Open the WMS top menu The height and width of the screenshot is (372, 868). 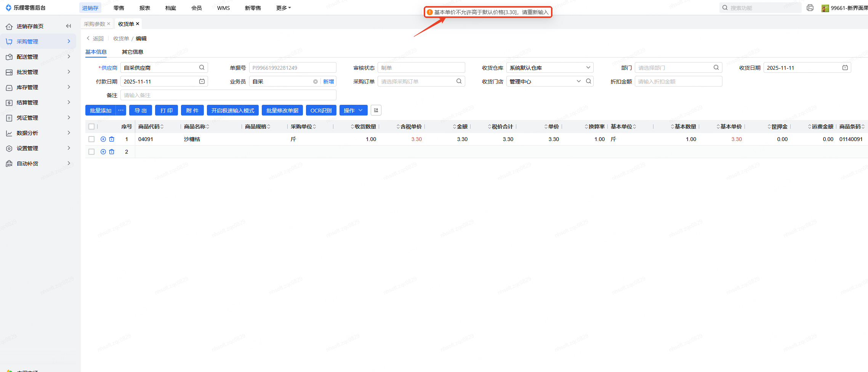pyautogui.click(x=224, y=8)
